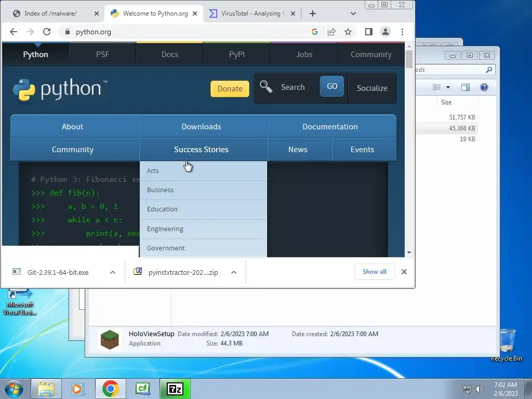Screen dimensions: 532x399
Task: Choose Government from Success Stories dropdown
Action: click(x=203, y=248)
